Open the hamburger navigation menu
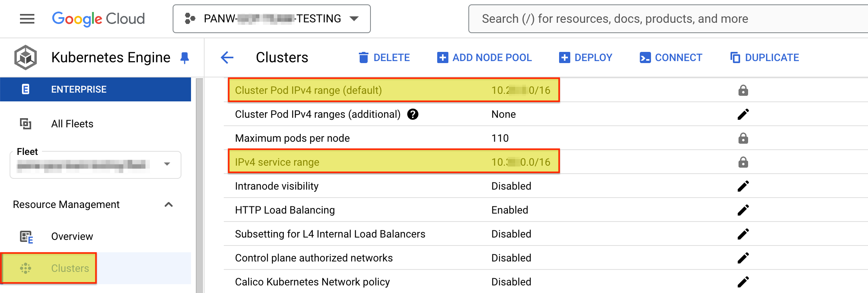The image size is (868, 293). click(x=27, y=19)
